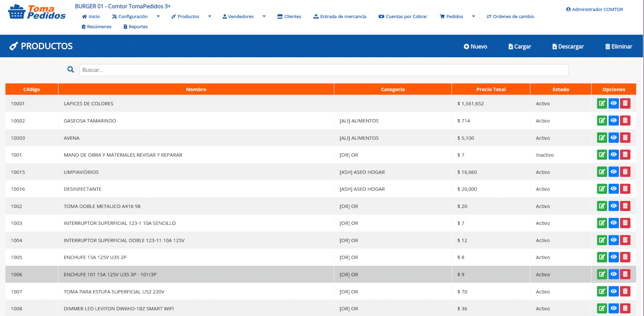Expand the Configuración dropdown arrow
Screen dimensions: 644x316
pos(158,16)
